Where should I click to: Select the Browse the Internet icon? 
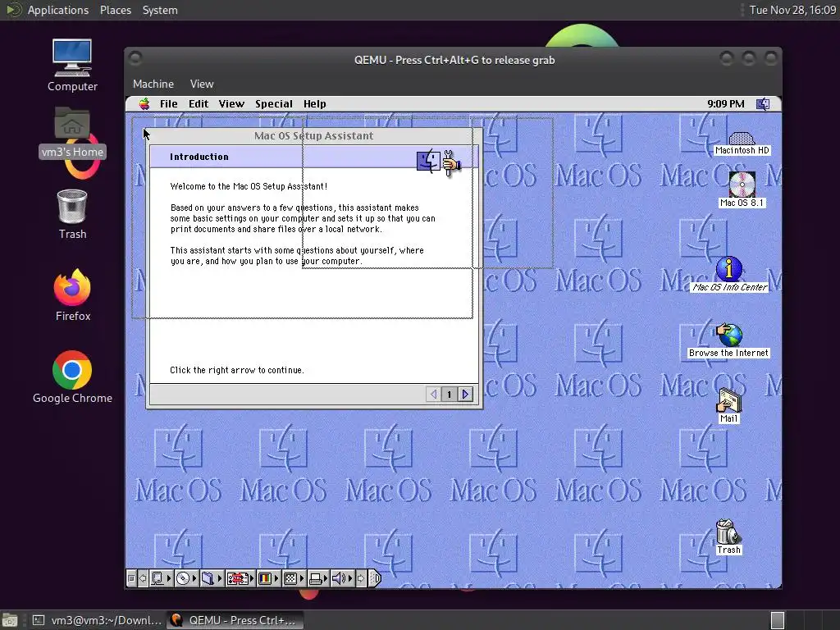728,340
